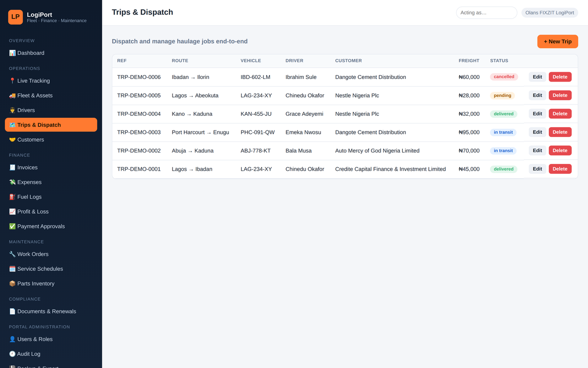Image resolution: width=588 pixels, height=368 pixels.
Task: Delete trip TRP-DEMO-0002
Action: click(560, 151)
